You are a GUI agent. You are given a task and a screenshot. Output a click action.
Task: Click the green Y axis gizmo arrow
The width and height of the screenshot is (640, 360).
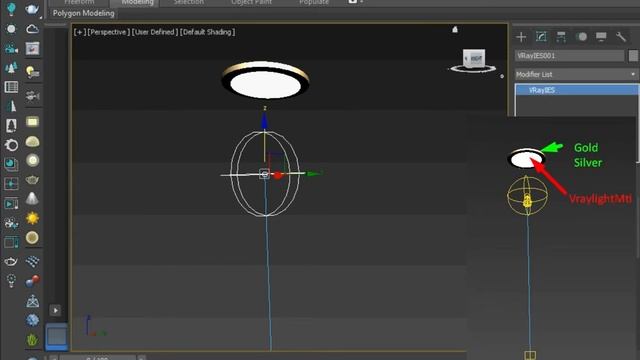coord(313,174)
